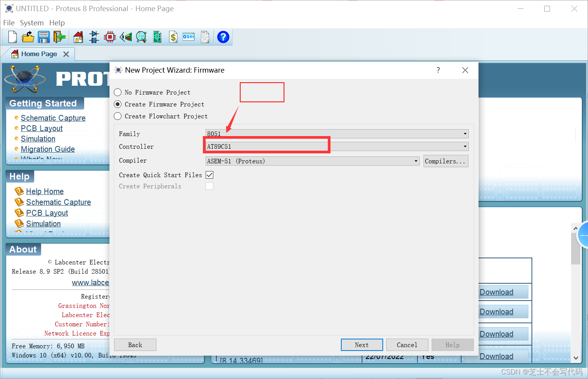Screen dimensions: 588x379
Task: Click the book icon next to Help PCB Layout
Action: (x=19, y=213)
